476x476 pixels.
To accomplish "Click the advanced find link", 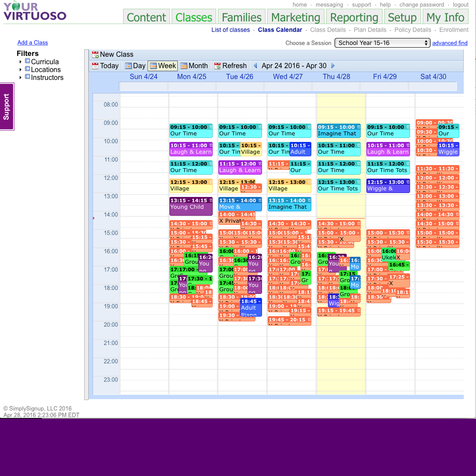I will click(450, 43).
